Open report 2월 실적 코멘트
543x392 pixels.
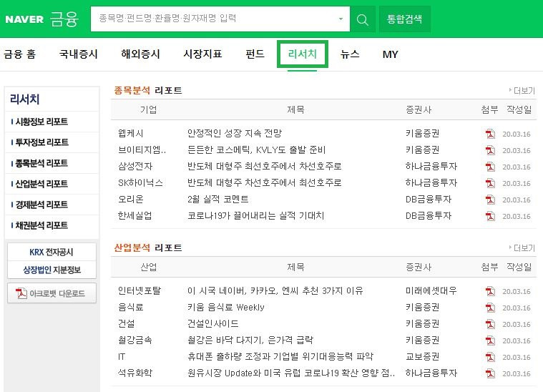217,199
